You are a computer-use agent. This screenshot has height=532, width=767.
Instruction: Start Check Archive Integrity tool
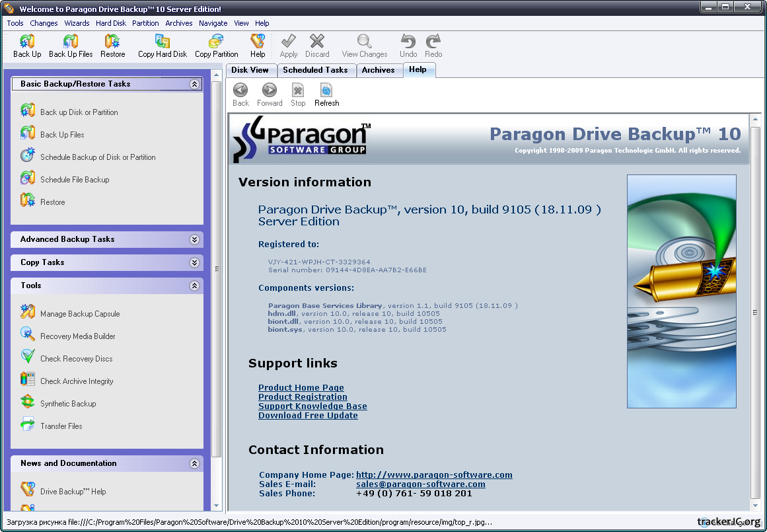[x=77, y=381]
